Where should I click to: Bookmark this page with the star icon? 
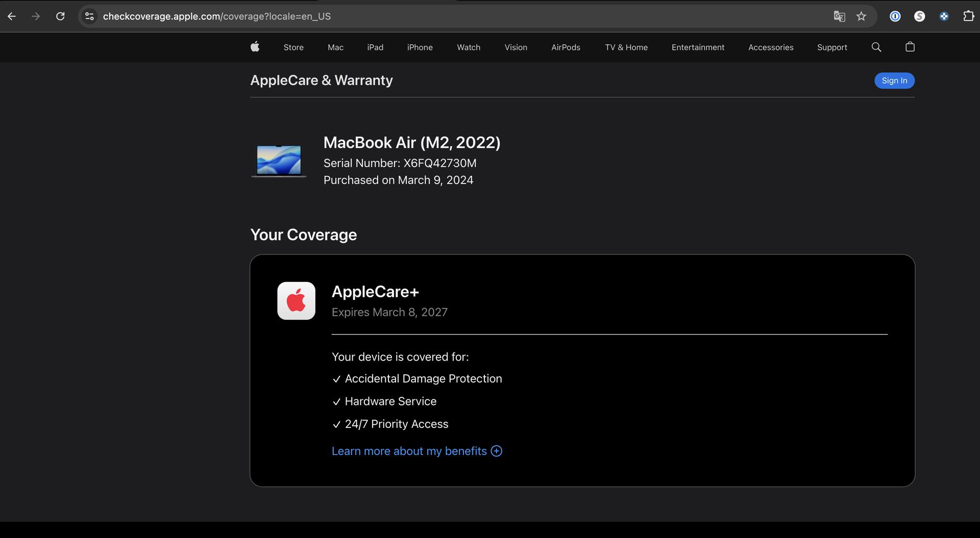[862, 16]
